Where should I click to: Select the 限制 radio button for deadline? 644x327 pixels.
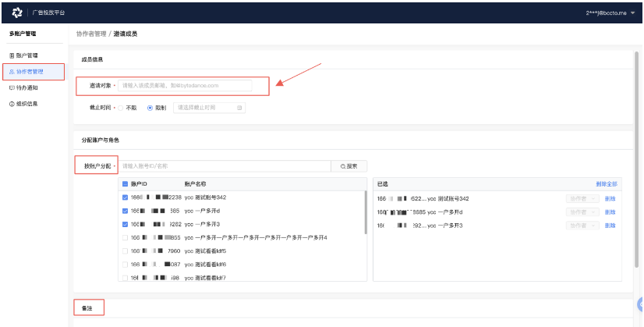(150, 108)
